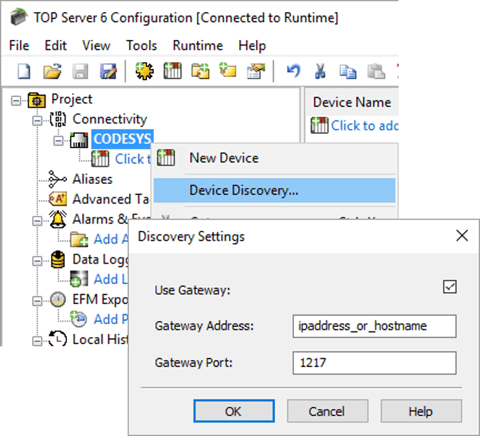Click the 'Click t' link under CODESYS
Viewport: 480px width, 436px height.
[133, 159]
